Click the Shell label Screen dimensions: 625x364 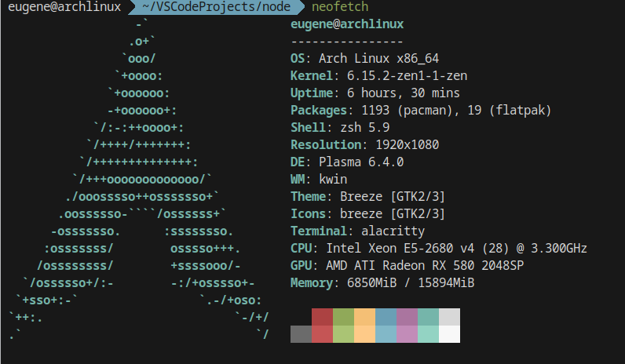[308, 127]
